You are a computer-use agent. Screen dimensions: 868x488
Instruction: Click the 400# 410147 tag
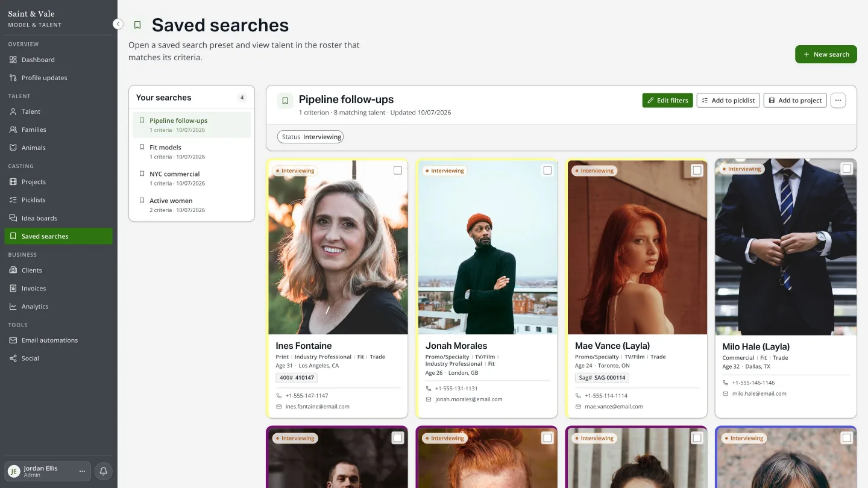296,378
